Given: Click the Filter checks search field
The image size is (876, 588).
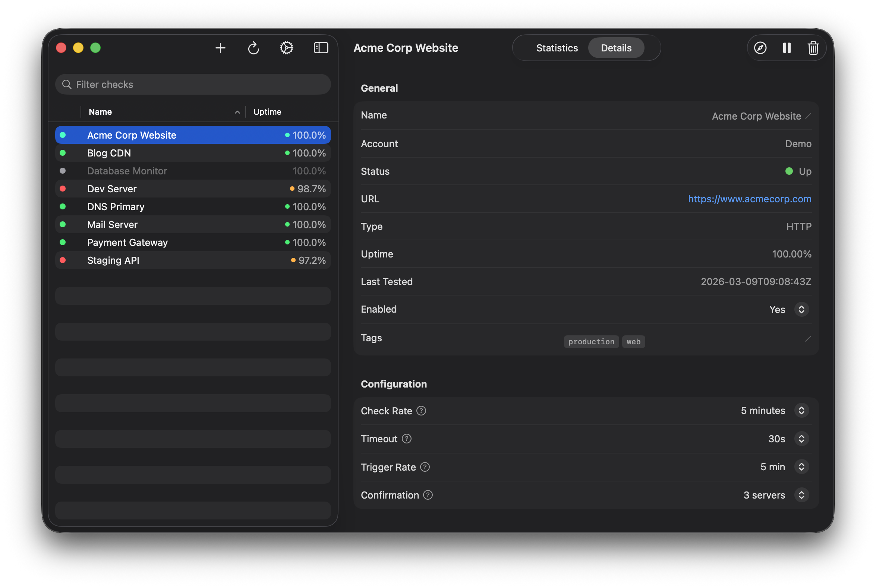Looking at the screenshot, I should (x=193, y=84).
